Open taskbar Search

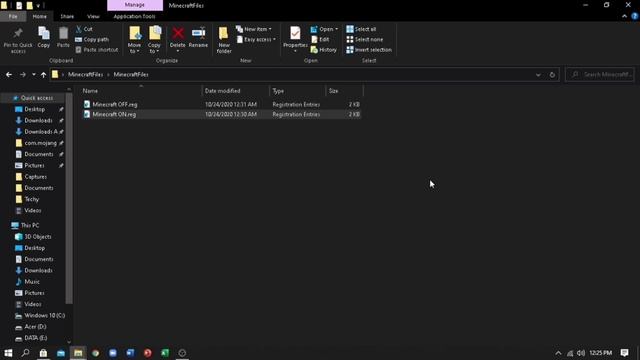[25, 353]
